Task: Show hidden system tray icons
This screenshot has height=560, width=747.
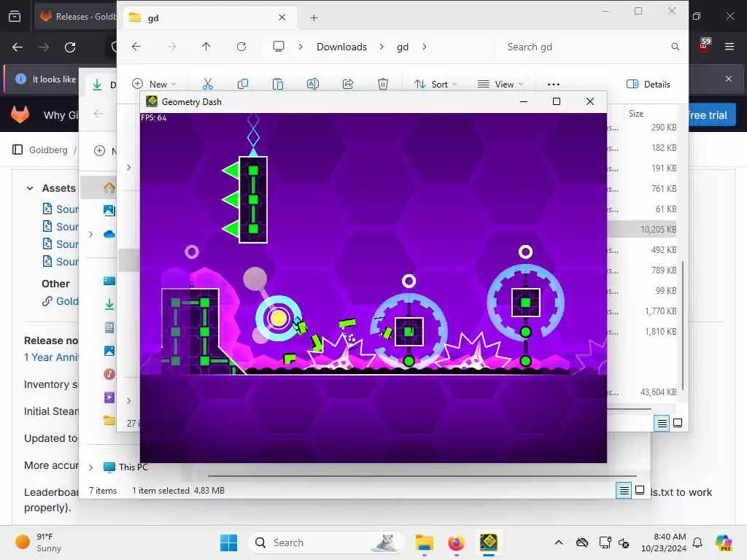Action: point(559,542)
